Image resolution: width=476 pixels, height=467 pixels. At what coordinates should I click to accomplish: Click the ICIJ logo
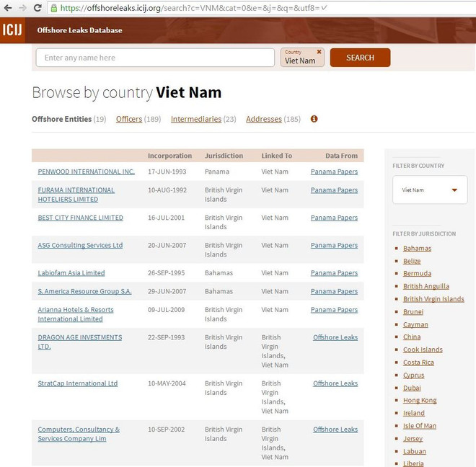point(12,30)
